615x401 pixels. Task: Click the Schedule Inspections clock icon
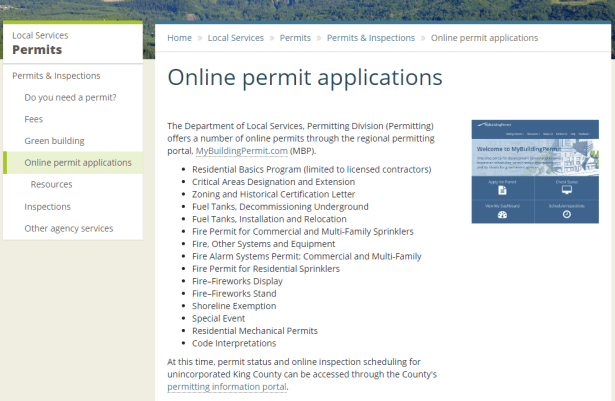click(566, 214)
